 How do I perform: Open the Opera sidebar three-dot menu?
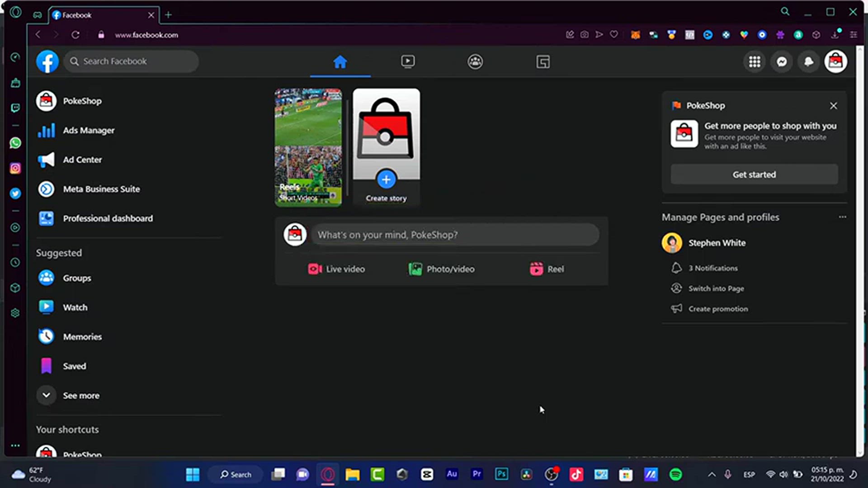15,446
